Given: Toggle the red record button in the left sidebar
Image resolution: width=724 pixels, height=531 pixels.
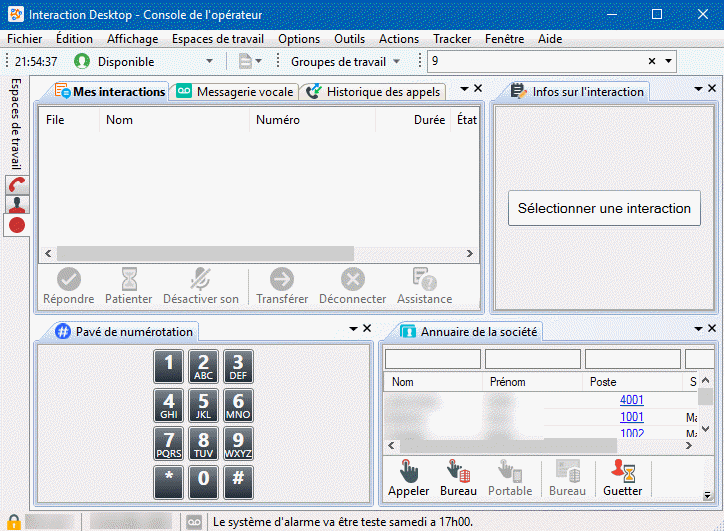Looking at the screenshot, I should [17, 226].
